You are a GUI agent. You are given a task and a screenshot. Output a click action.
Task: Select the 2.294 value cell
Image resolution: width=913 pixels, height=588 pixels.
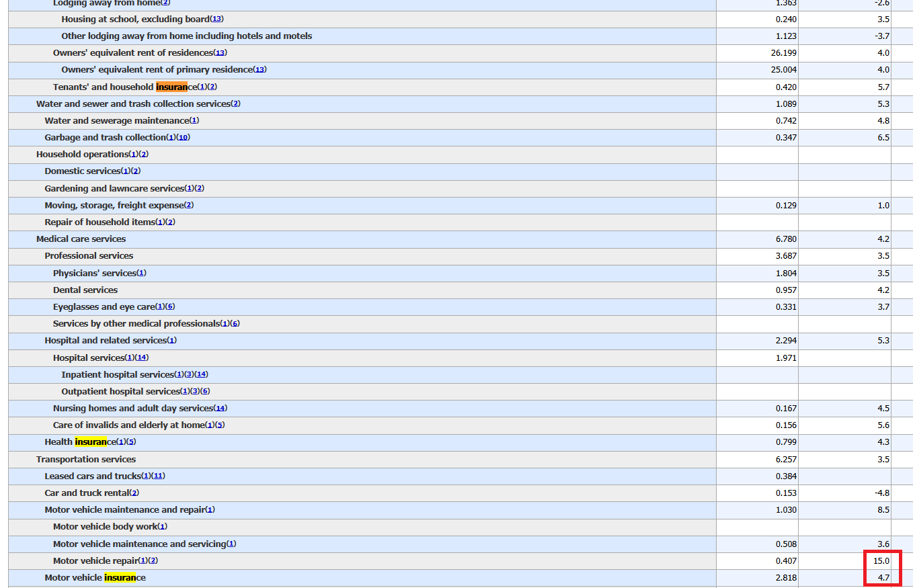click(x=757, y=341)
